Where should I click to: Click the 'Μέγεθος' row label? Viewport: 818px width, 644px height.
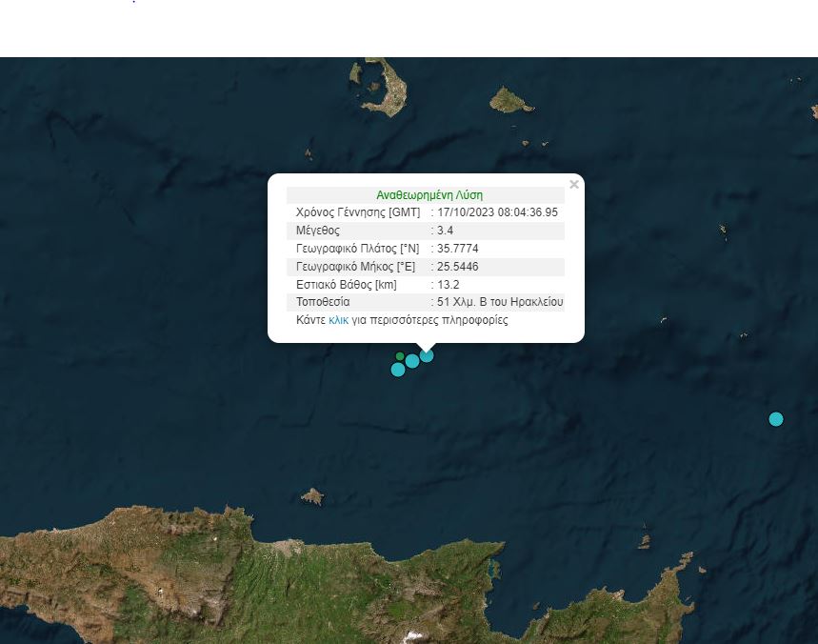pyautogui.click(x=318, y=231)
